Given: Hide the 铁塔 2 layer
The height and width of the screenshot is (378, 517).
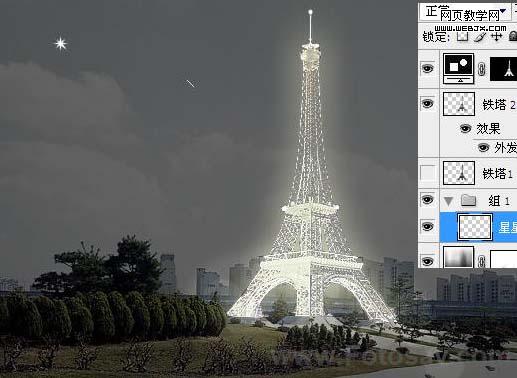Looking at the screenshot, I should tap(428, 103).
